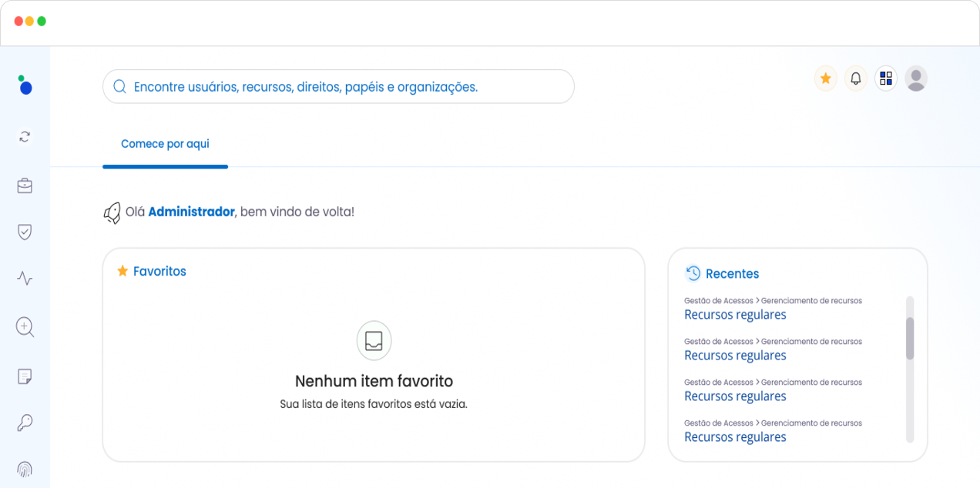The height and width of the screenshot is (488, 980).
Task: Open the user avatar menu
Action: [916, 79]
